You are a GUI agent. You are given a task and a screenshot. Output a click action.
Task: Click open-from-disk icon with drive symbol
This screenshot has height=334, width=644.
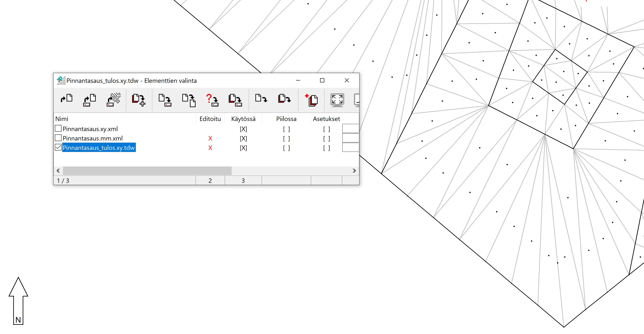(89, 100)
